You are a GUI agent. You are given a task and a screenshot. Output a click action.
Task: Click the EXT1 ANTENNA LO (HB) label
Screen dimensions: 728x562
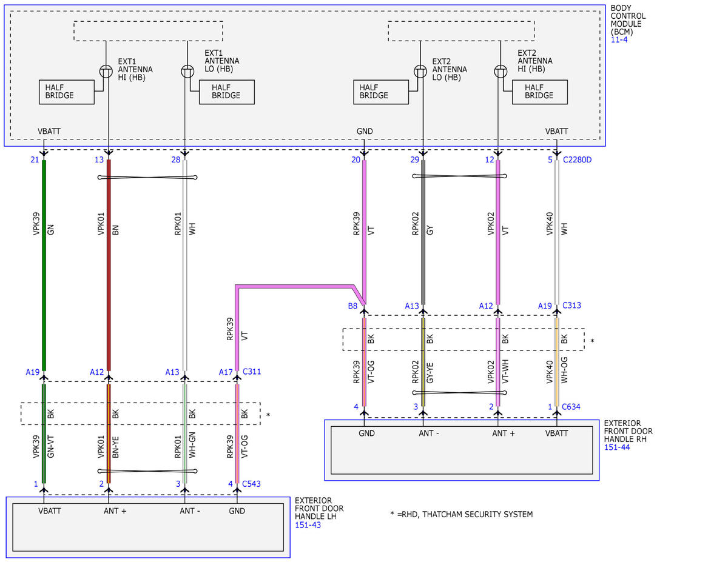tap(222, 61)
